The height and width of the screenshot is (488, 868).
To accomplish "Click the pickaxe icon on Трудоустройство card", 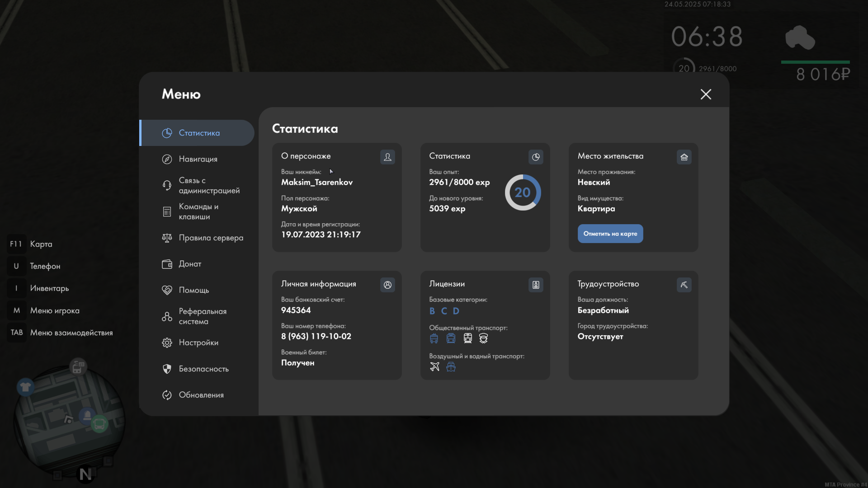I will (684, 285).
